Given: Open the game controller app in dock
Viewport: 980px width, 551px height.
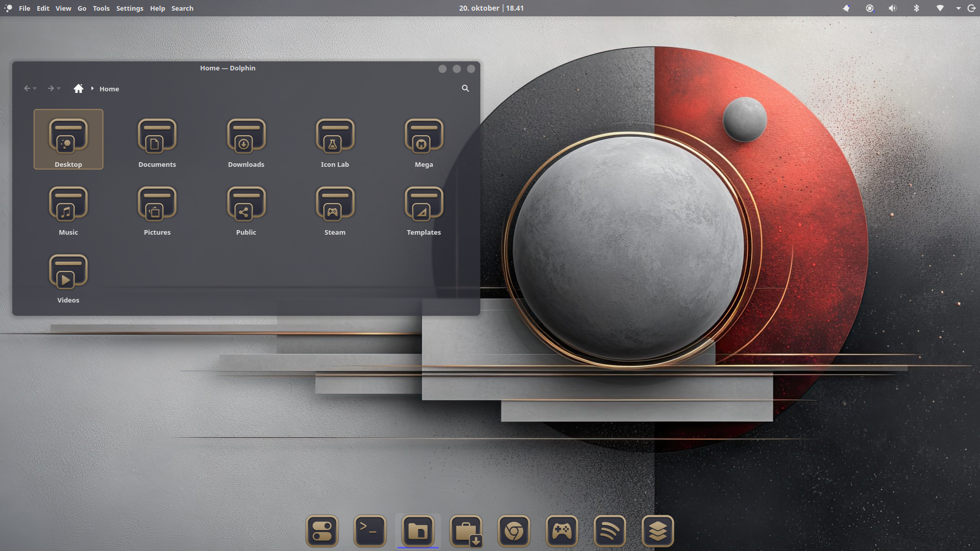Looking at the screenshot, I should pos(562,531).
